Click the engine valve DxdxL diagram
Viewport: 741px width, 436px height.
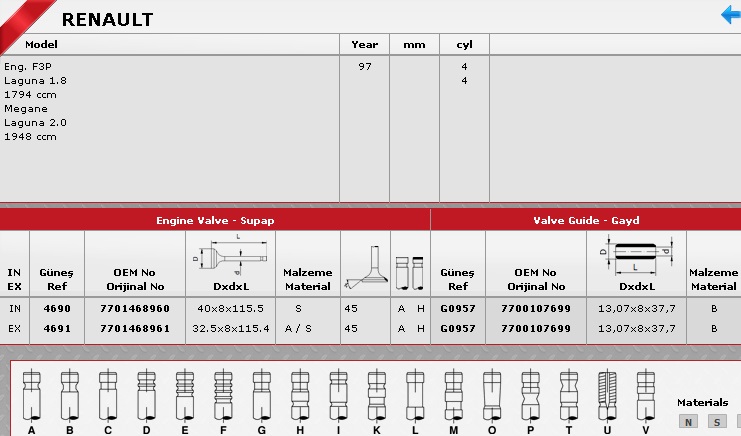pyautogui.click(x=230, y=256)
